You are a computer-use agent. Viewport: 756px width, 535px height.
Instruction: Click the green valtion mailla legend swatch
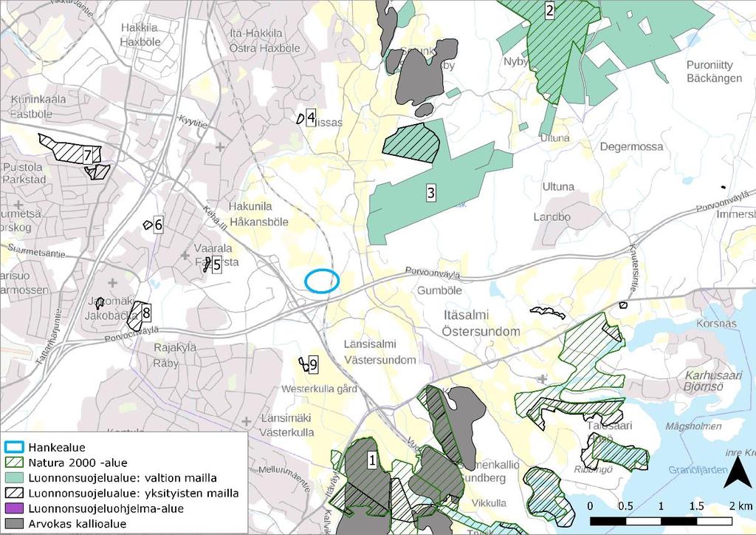[14, 478]
